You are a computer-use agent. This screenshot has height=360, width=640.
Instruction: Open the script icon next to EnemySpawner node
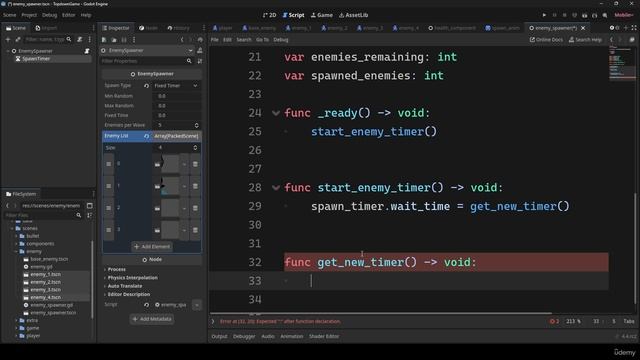point(87,51)
